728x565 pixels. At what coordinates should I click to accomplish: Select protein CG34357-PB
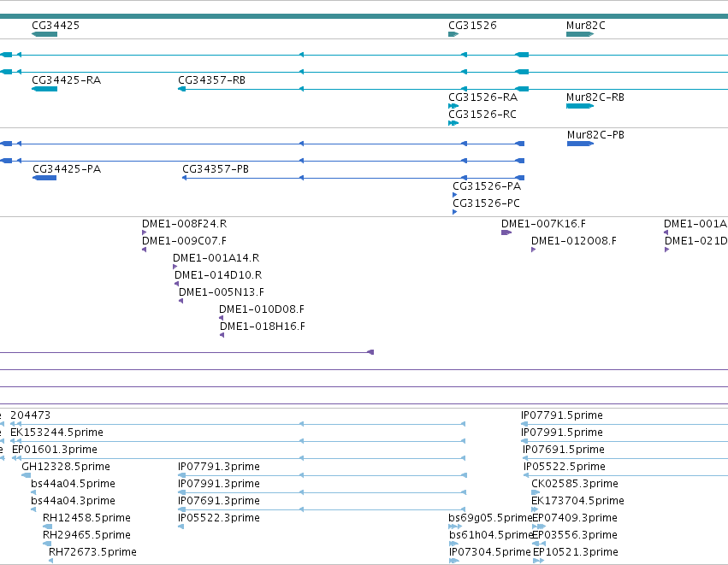pos(216,169)
